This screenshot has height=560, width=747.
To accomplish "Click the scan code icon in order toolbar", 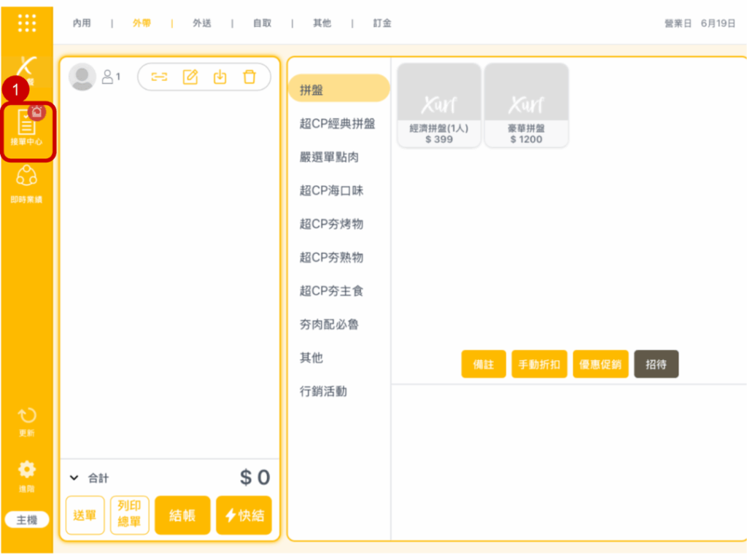I will [x=159, y=77].
